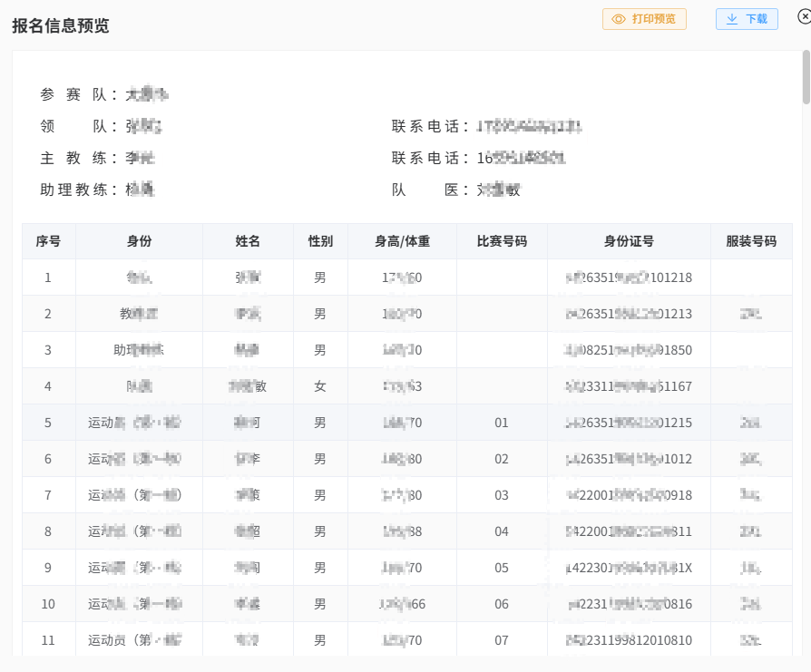Click the 身份 column header
The width and height of the screenshot is (811, 672).
pos(139,241)
